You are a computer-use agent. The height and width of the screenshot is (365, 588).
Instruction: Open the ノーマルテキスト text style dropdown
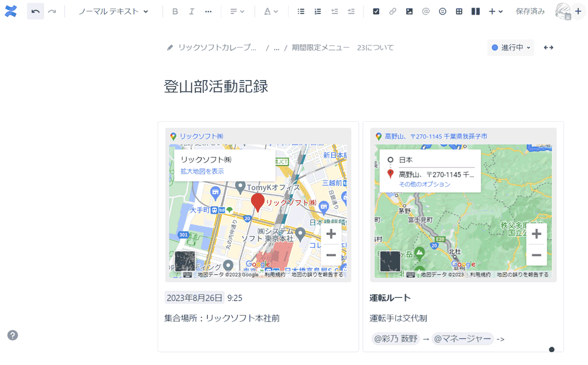tap(113, 12)
